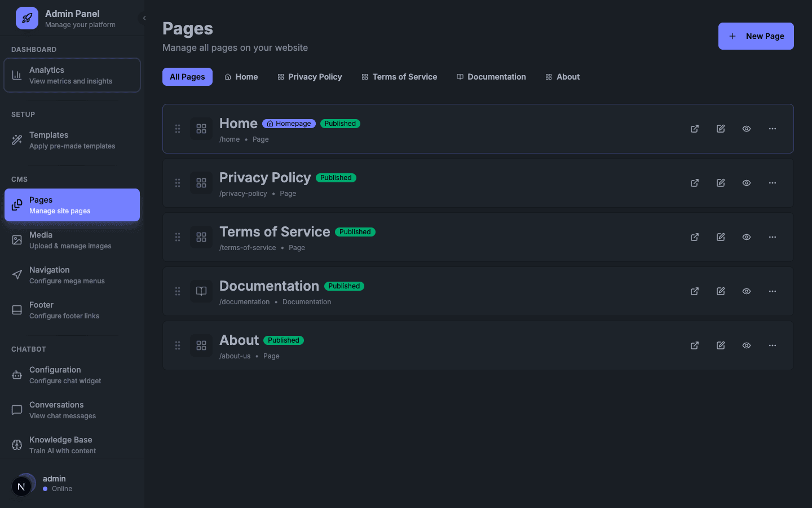Grab the drag handle on Privacy Policy row
Screen dimensions: 812x508
tap(178, 183)
